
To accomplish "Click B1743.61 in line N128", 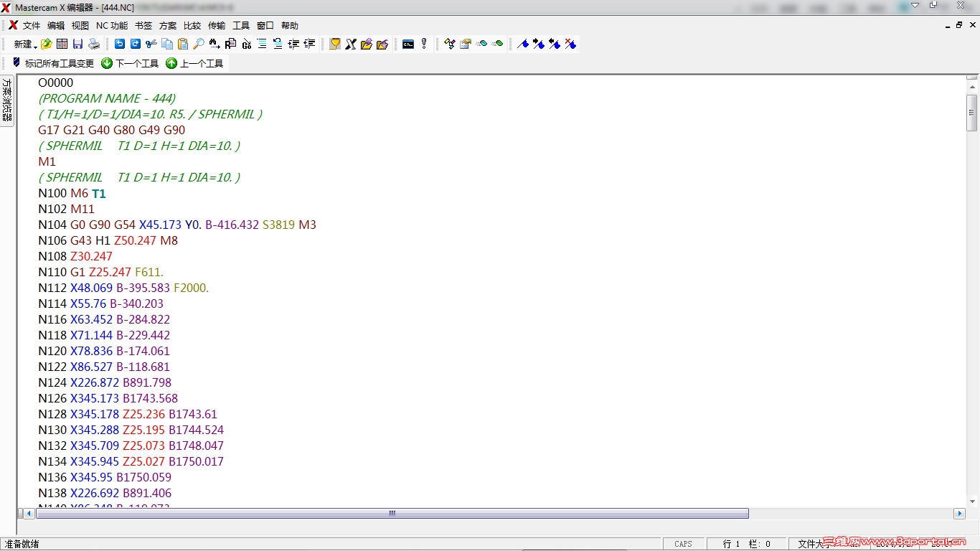I will coord(193,414).
